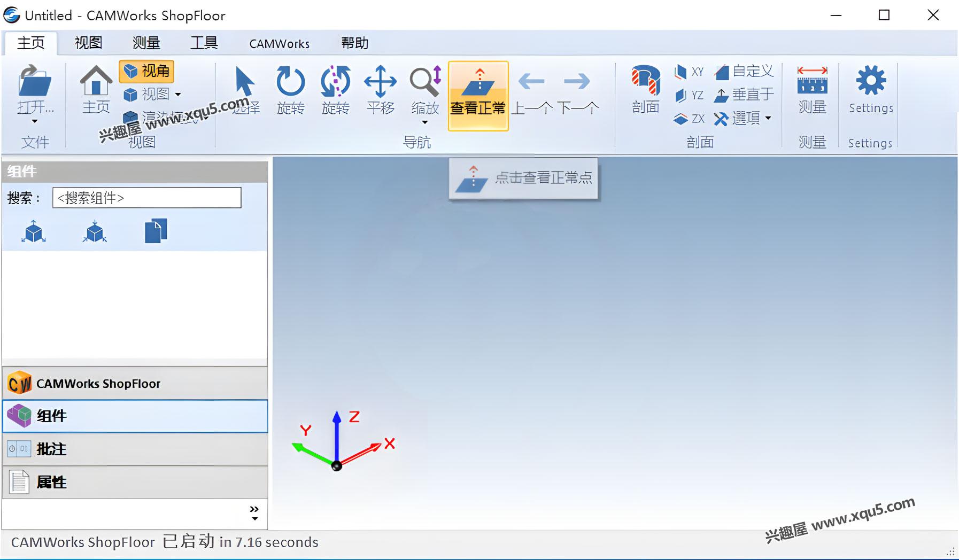Toggle the 查看正常 view normal button
This screenshot has width=959, height=560.
tap(478, 96)
